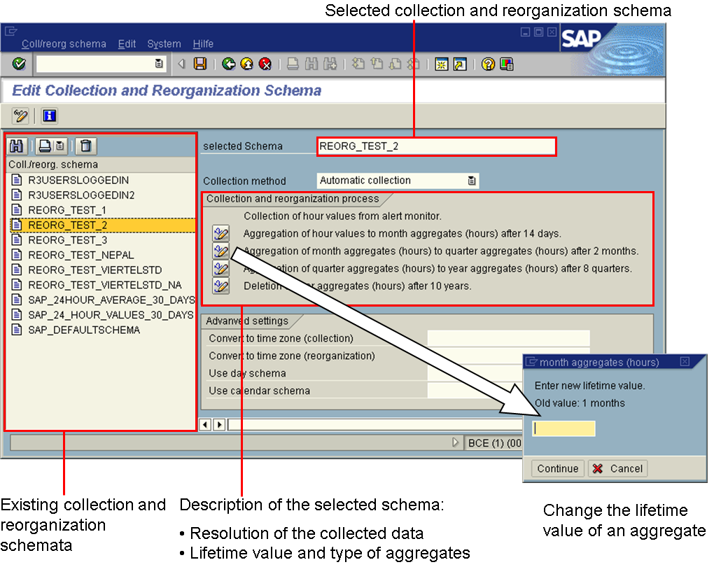Edit lifetime of hour values to month aggregation
Screen dimensions: 728x574
(x=221, y=234)
